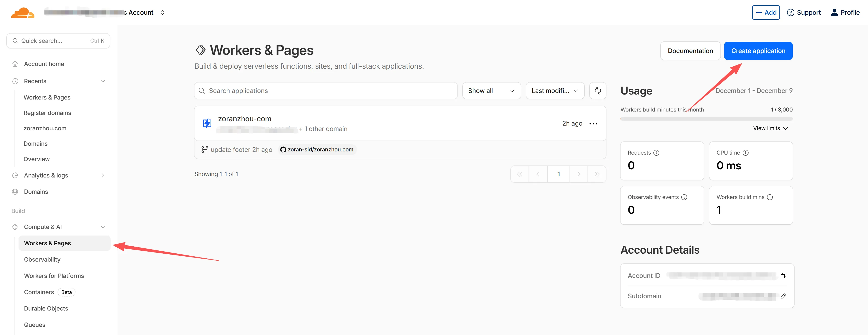Click the 'Showing 1-1 of 1' text
The width and height of the screenshot is (868, 335).
point(216,174)
